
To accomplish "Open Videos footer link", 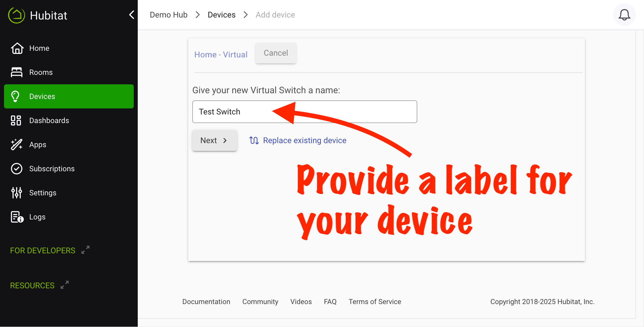I will pos(301,301).
